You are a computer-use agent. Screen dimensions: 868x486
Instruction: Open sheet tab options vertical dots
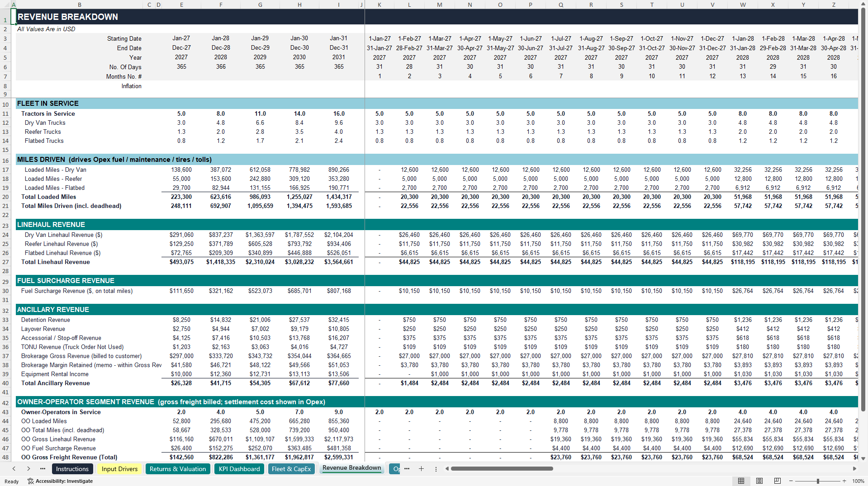coord(436,469)
